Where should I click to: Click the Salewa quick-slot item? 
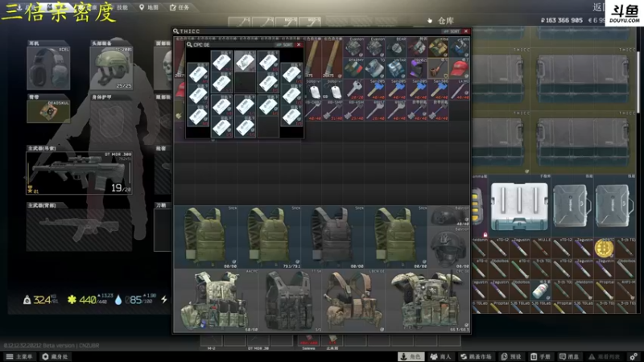pos(308,340)
